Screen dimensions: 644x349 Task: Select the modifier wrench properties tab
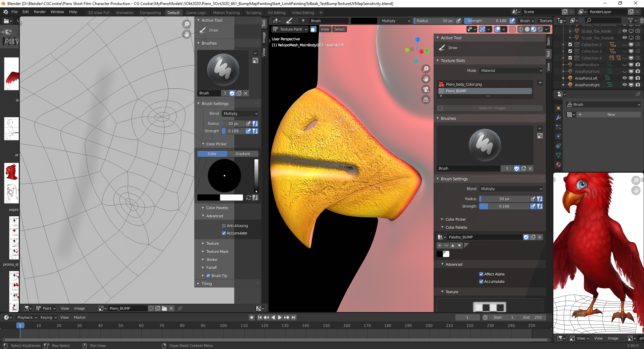click(x=558, y=117)
